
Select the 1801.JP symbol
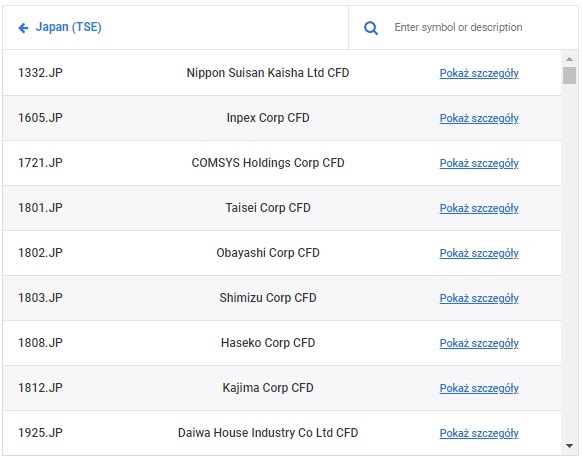(40, 208)
